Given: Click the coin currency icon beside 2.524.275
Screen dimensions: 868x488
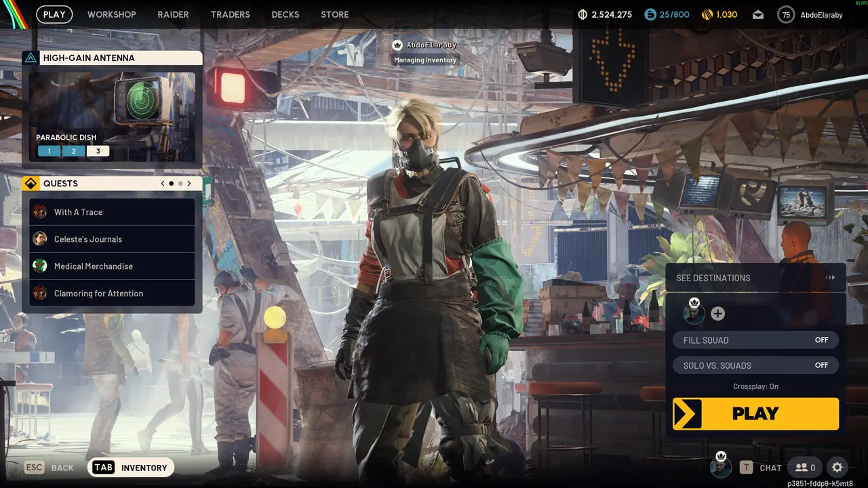Looking at the screenshot, I should tap(583, 14).
